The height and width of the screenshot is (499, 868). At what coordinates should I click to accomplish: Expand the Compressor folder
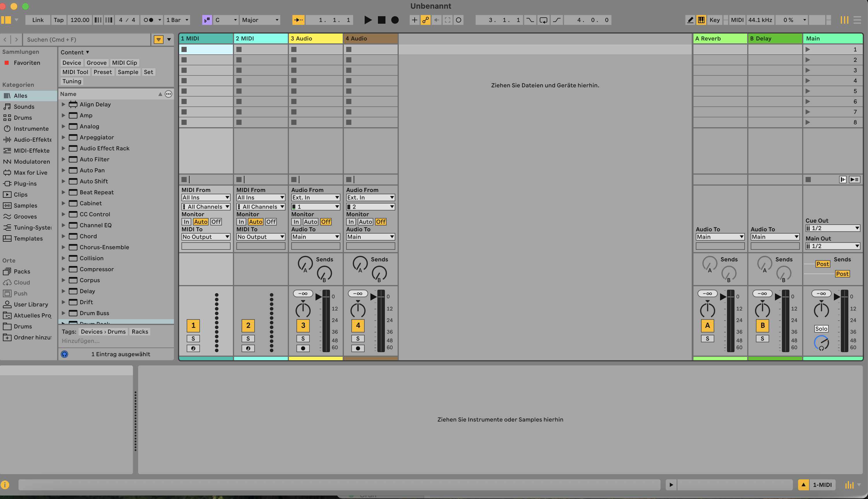point(63,269)
